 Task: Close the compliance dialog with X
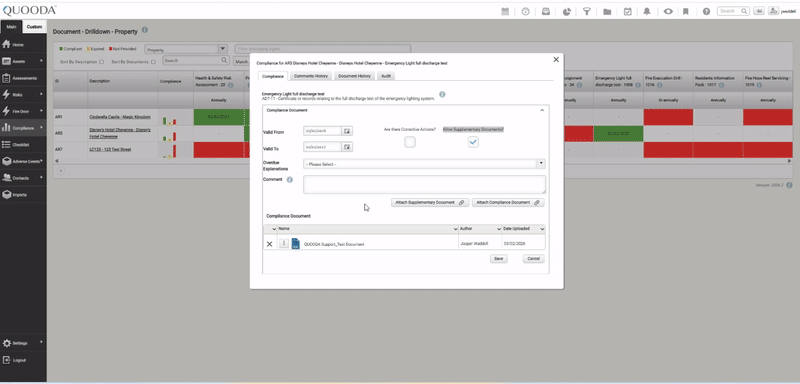[556, 60]
